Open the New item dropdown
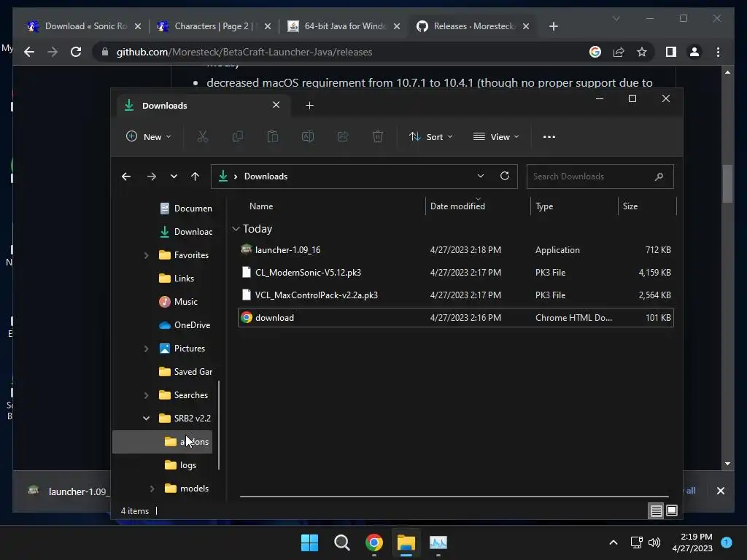This screenshot has width=747, height=560. click(148, 136)
